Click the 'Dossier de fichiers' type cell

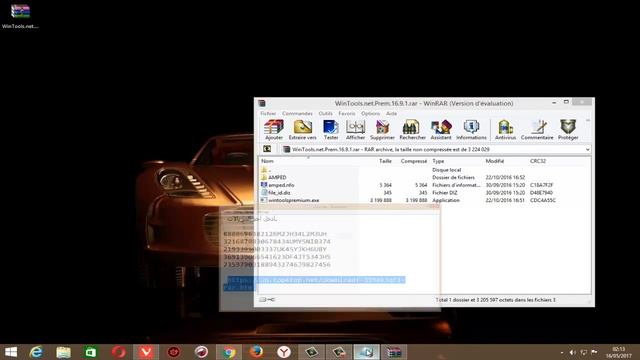(x=453, y=177)
